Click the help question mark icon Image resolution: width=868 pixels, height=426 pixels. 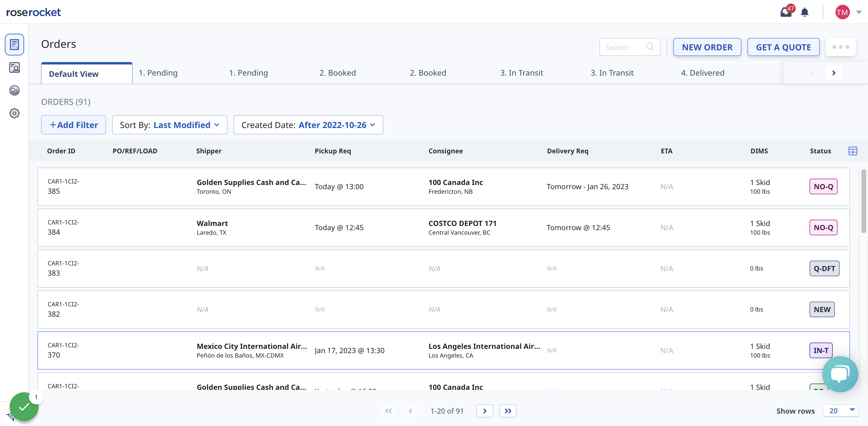coord(591,46)
